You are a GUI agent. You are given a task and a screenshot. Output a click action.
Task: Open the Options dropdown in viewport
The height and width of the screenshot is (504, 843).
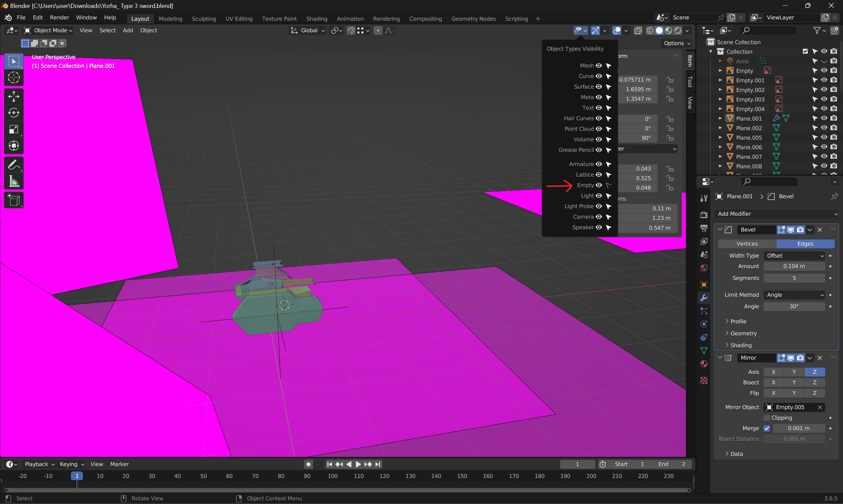coord(677,43)
